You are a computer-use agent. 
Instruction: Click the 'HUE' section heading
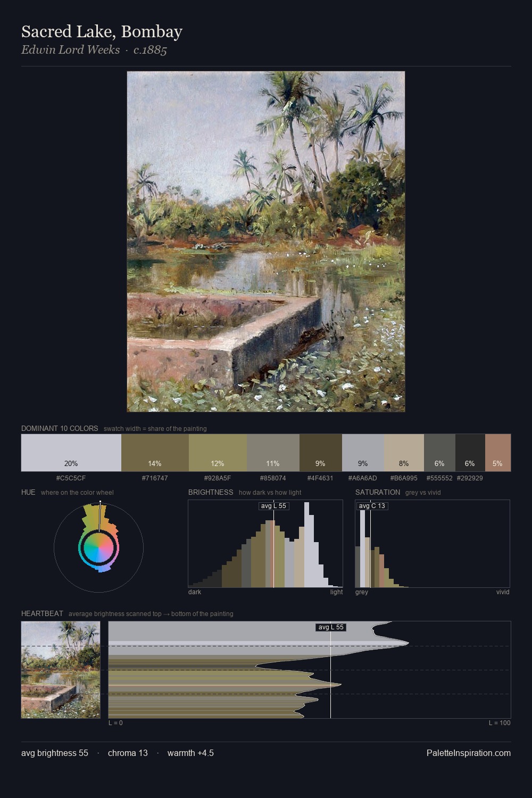(28, 492)
